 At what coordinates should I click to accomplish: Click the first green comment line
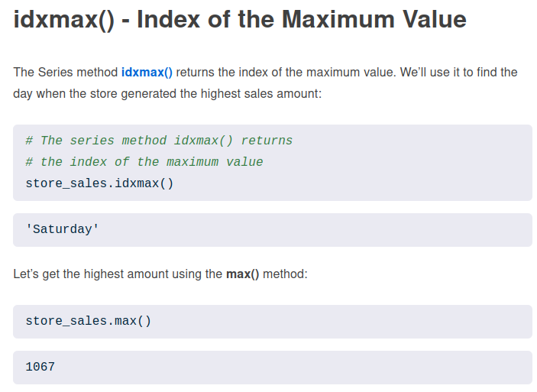159,141
